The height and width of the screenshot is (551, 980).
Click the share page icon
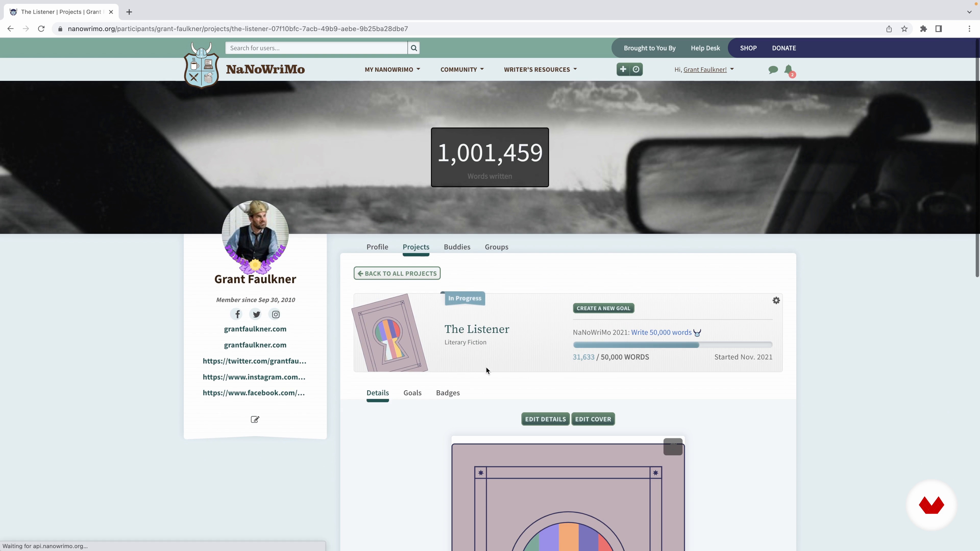pyautogui.click(x=889, y=29)
